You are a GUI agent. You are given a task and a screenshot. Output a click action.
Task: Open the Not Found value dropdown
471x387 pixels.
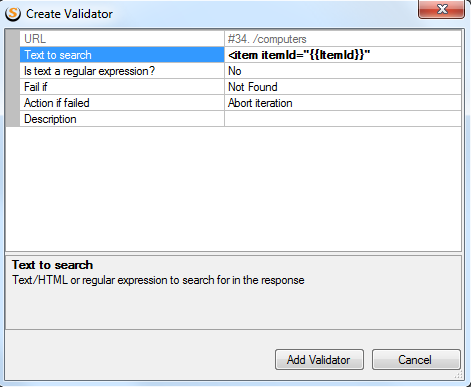point(343,87)
